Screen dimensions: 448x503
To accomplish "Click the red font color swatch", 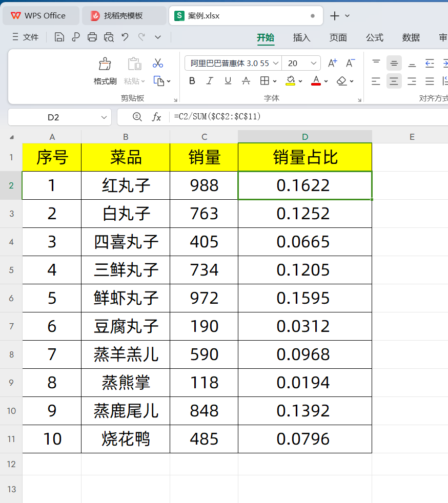I will tap(316, 83).
